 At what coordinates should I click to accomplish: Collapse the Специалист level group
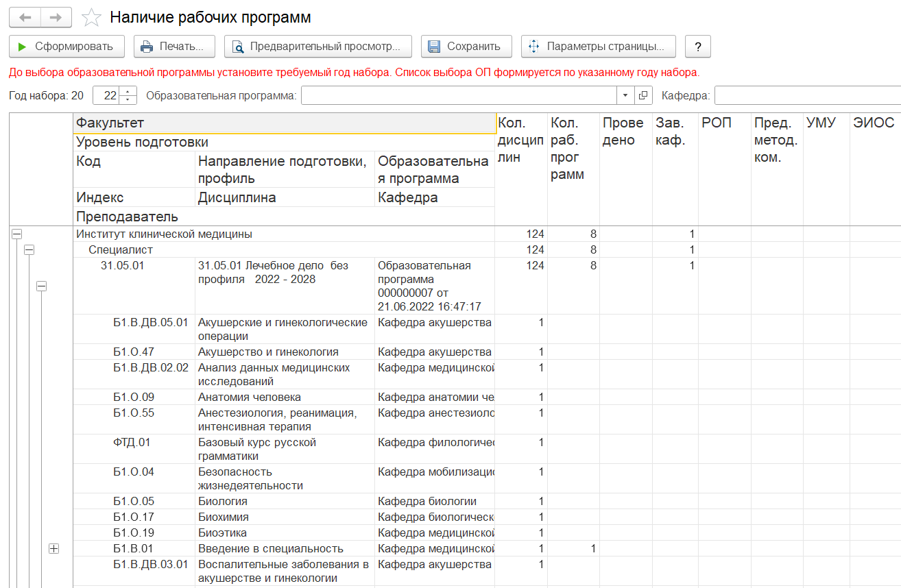pos(29,250)
